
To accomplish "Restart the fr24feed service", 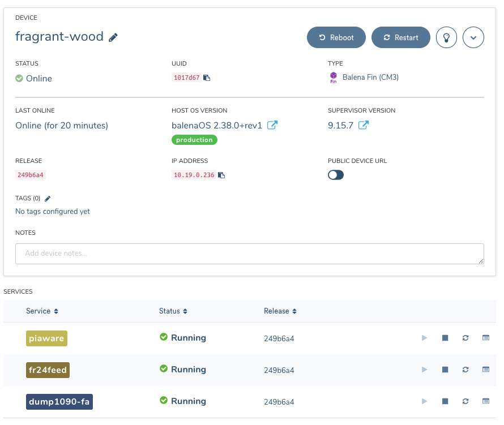I will pos(465,370).
